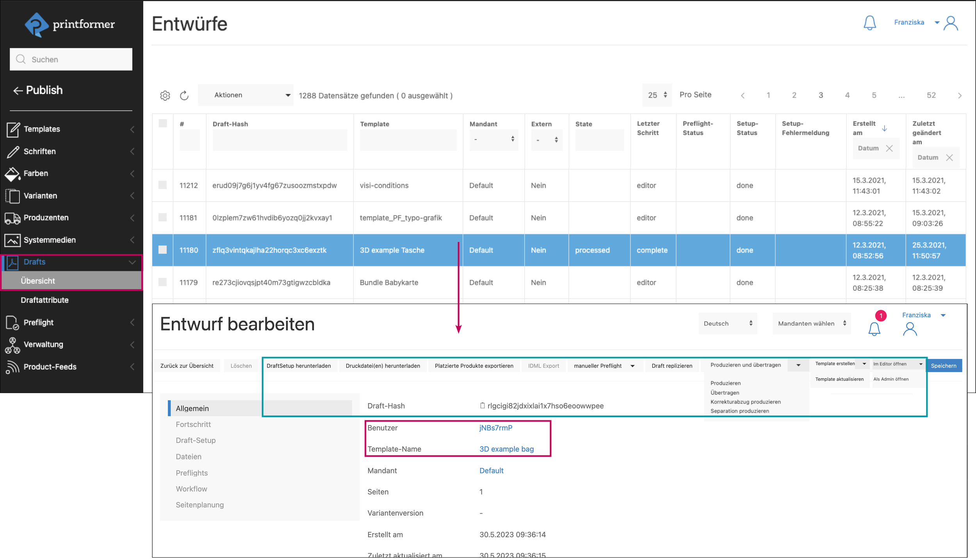Select checkbox of row 11180
Viewport: 976px width, 560px height.
click(162, 250)
